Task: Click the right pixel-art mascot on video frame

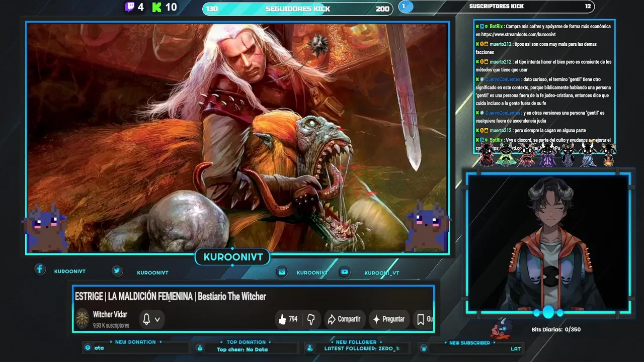Action: click(428, 226)
